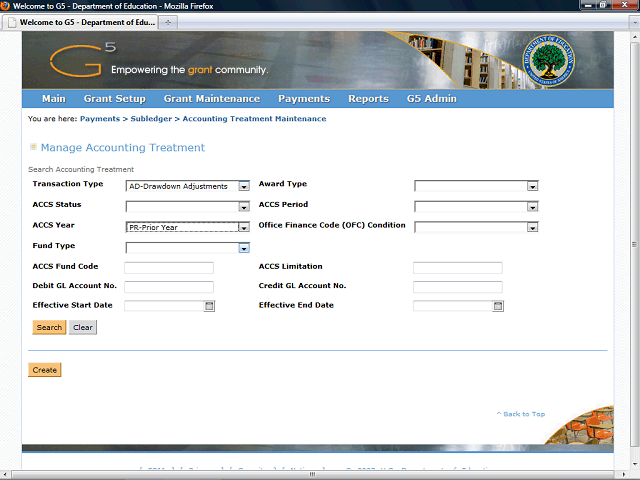Follow the Accounting Treatment Maintenance breadcrumb link
The width and height of the screenshot is (640, 480).
tap(254, 119)
